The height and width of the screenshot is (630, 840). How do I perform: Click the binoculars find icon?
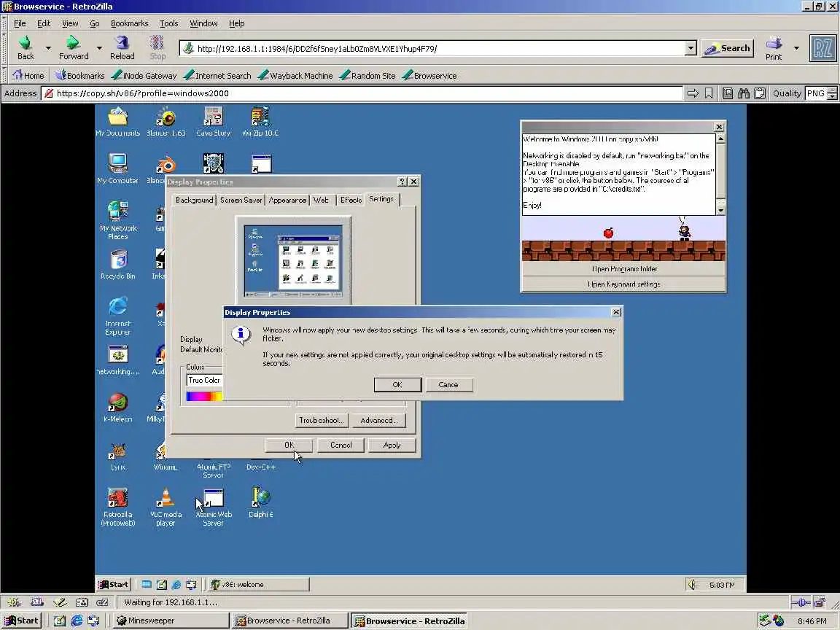pos(744,93)
